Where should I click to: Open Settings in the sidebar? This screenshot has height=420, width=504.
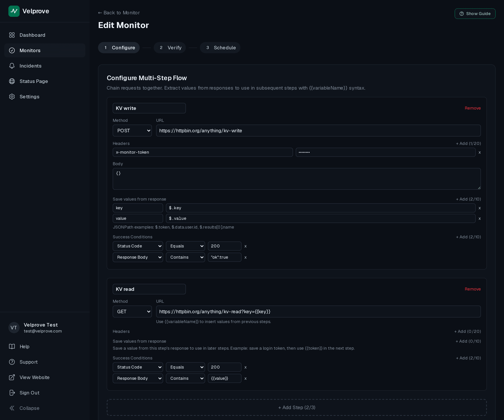tap(45, 96)
